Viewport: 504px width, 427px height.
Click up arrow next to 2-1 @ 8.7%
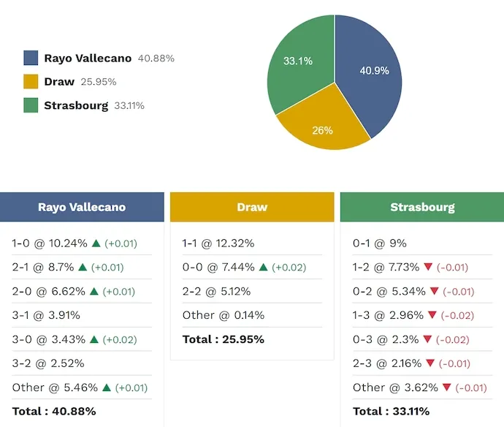[83, 268]
